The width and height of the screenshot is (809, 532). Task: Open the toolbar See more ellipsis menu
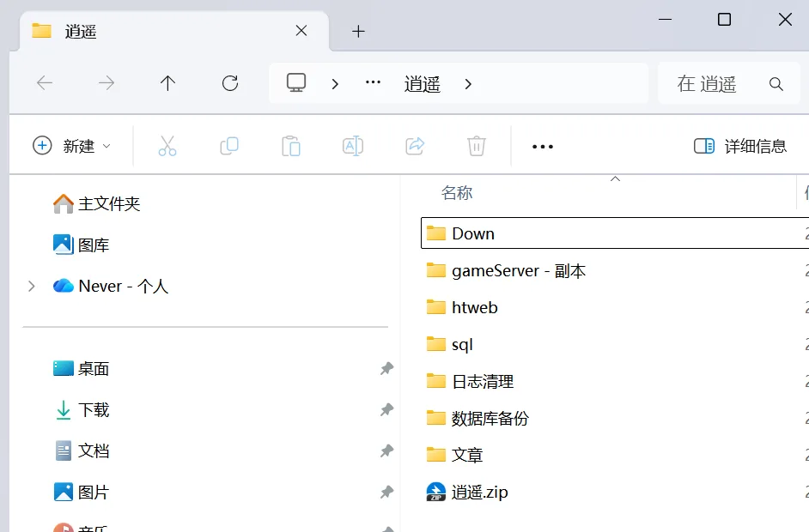542,147
